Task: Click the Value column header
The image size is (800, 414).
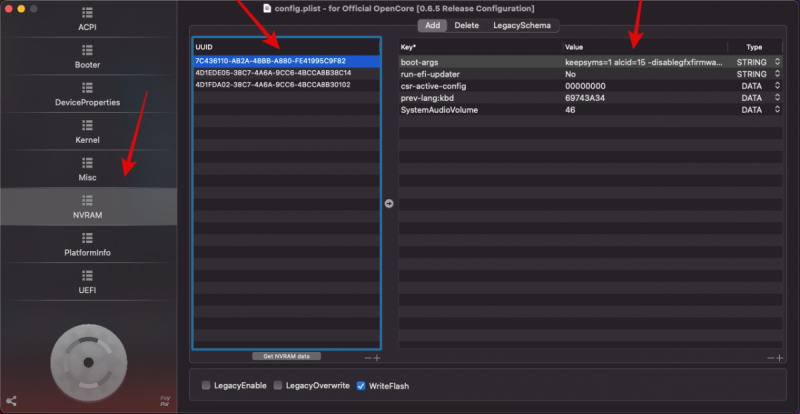Action: coord(645,47)
